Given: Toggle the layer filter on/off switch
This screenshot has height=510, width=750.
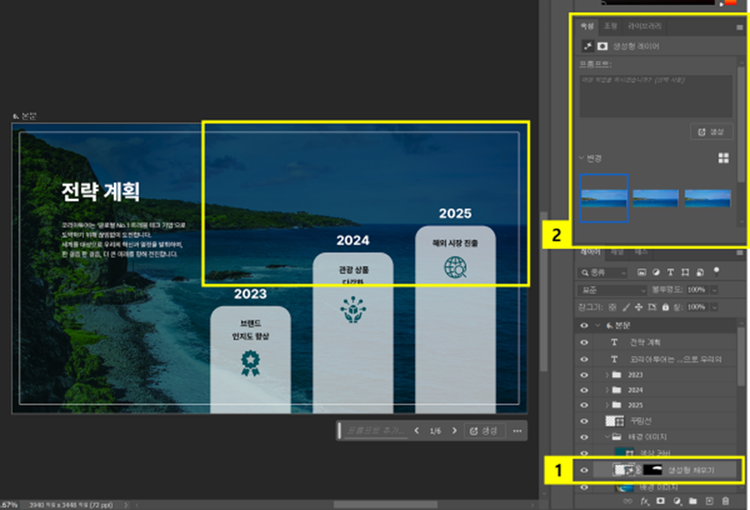Looking at the screenshot, I should click(716, 272).
